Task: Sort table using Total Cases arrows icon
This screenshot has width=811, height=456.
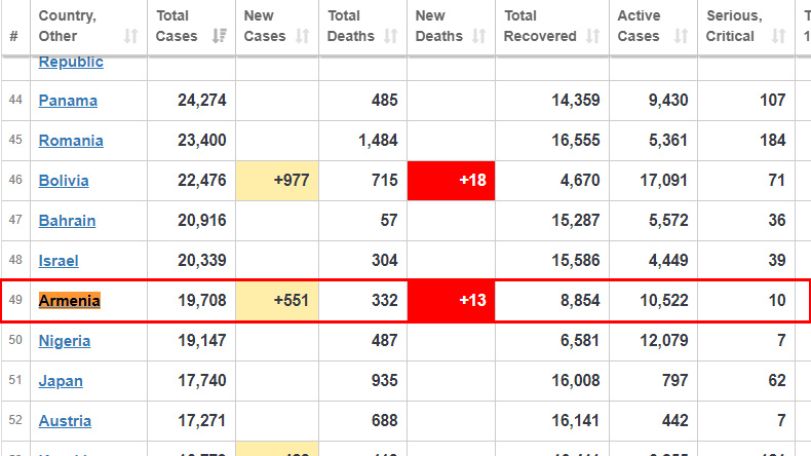Action: click(x=219, y=36)
